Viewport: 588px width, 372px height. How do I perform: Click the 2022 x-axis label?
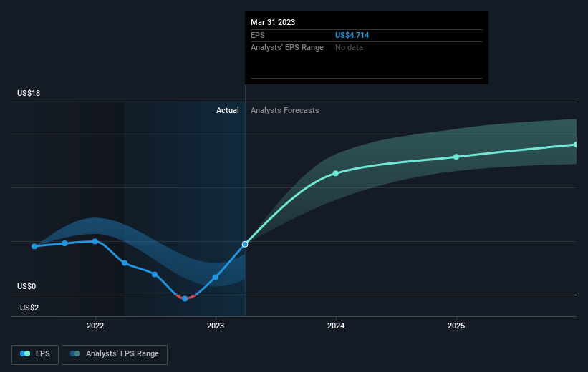(x=95, y=325)
